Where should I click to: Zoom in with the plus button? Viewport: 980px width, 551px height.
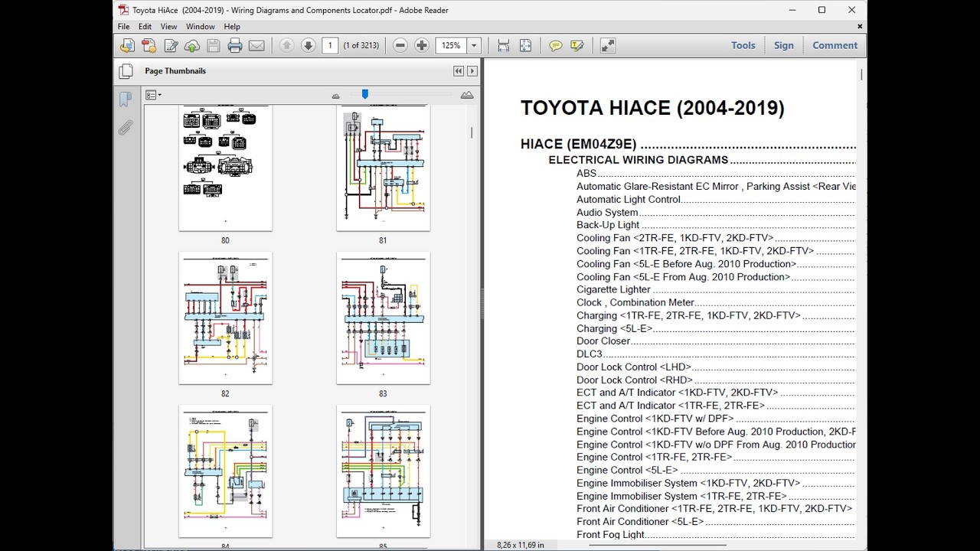tap(421, 46)
